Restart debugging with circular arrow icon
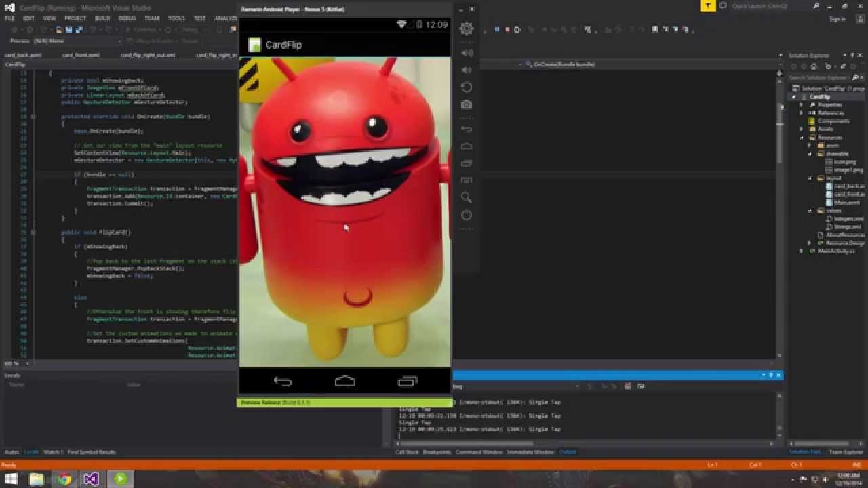The height and width of the screenshot is (488, 868). [517, 30]
